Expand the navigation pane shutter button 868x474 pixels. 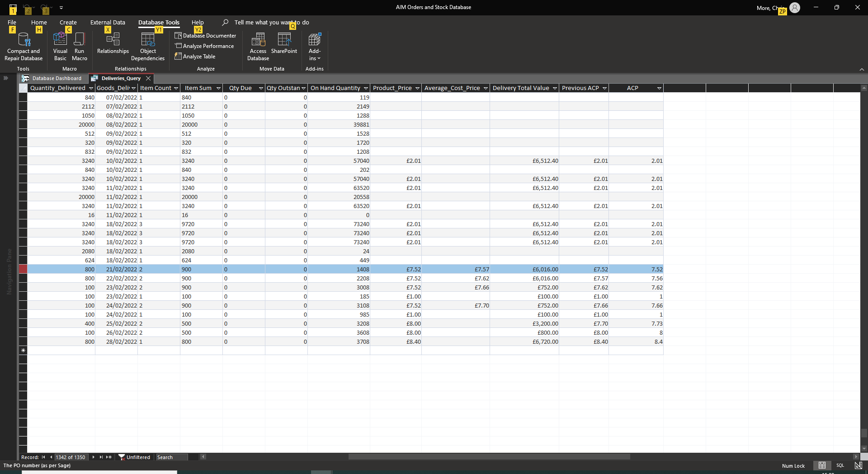6,78
